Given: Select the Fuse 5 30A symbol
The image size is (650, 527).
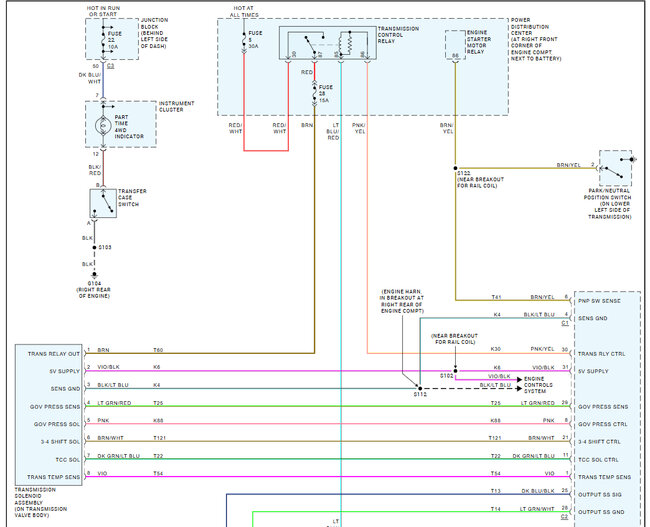Looking at the screenshot, I should point(244,40).
